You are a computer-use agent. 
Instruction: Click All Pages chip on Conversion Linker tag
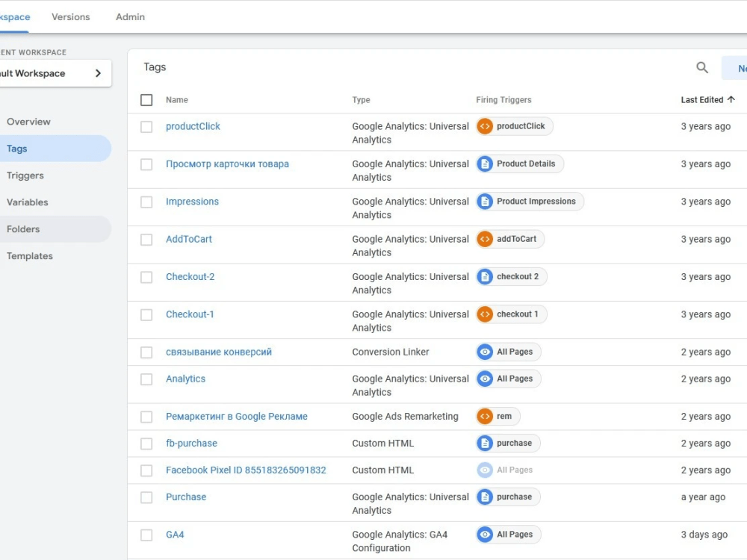click(x=508, y=352)
